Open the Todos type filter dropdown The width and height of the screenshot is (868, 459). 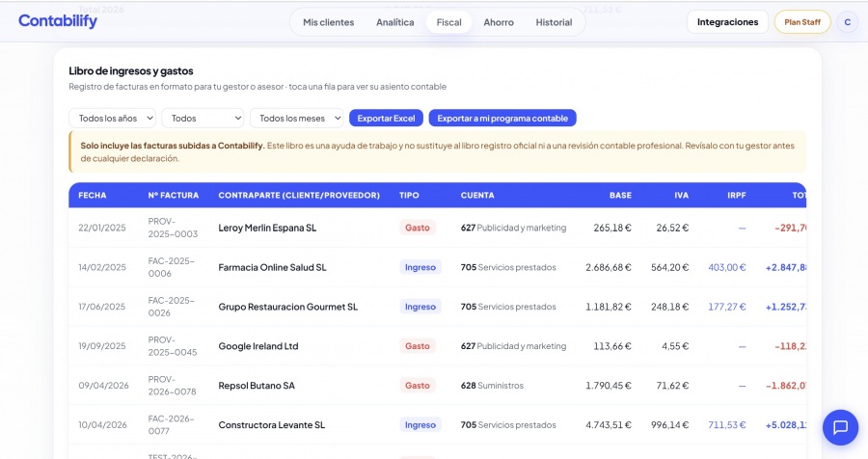(x=203, y=118)
